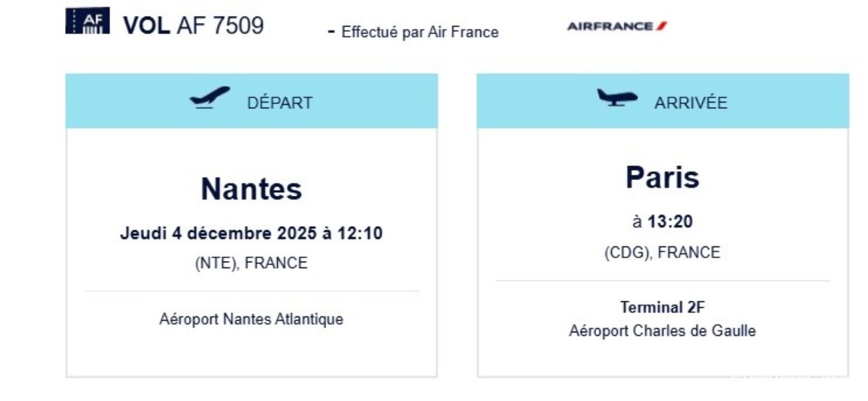This screenshot has width=868, height=401.
Task: Click the 'Effectué par Air France' text
Action: pos(420,32)
